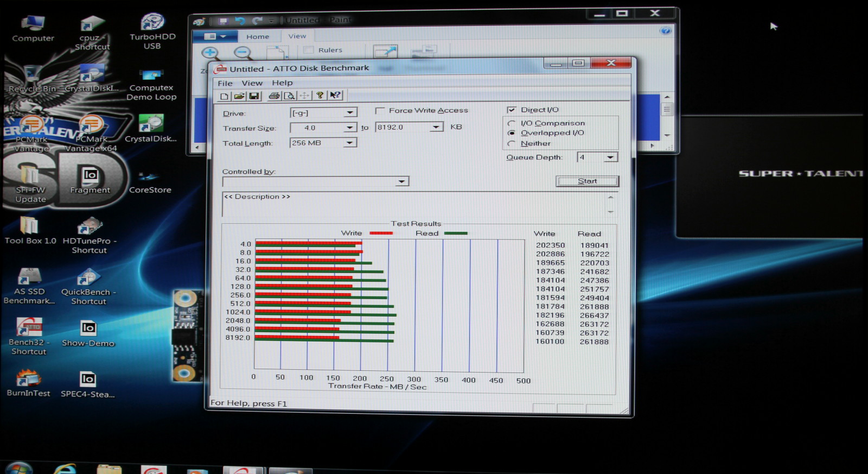Click the Save icon in Paint title bar
Screen dimensions: 868x474
tap(222, 21)
